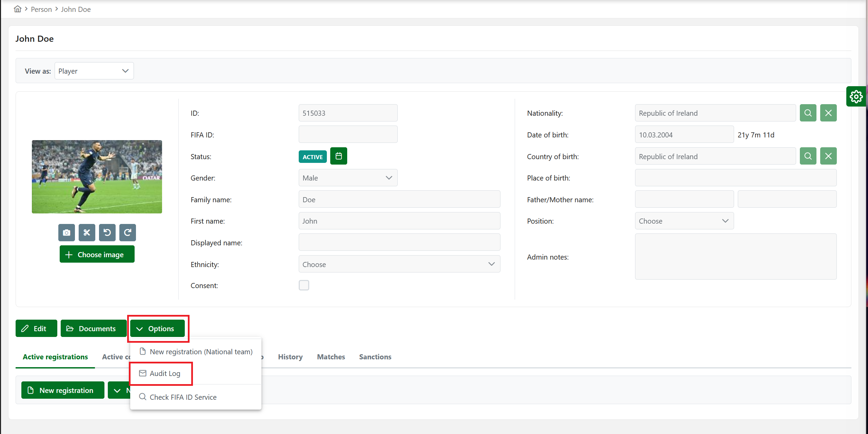Rotate image counterclockwise icon
This screenshot has height=434, width=868.
point(107,232)
